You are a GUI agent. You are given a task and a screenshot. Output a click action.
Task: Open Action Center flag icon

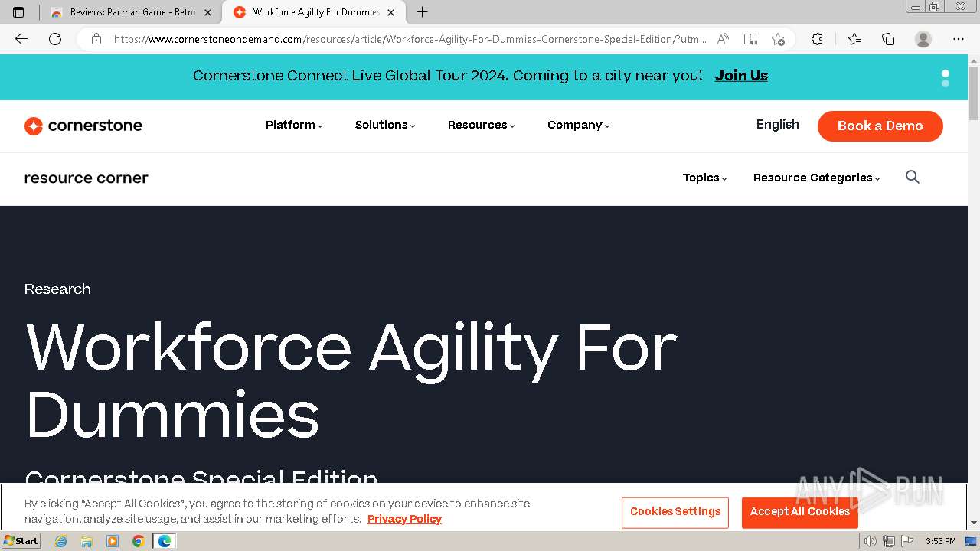click(x=907, y=541)
